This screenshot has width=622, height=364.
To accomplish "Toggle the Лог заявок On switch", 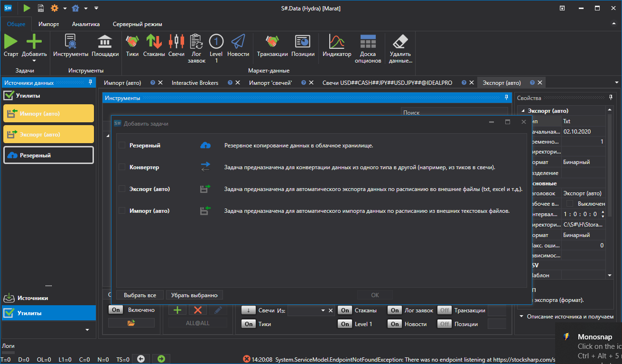I will (x=395, y=310).
